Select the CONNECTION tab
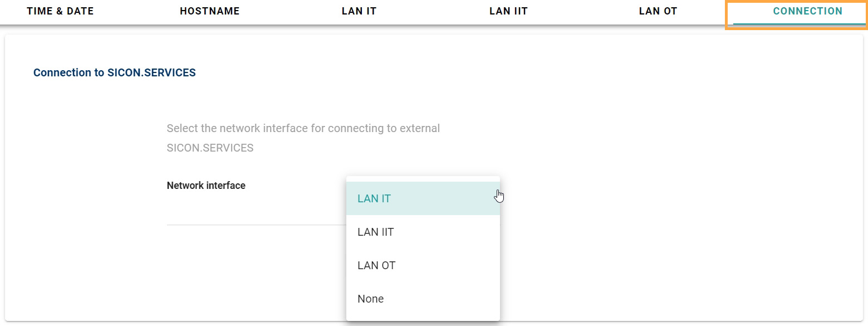868x326 pixels. pos(807,11)
